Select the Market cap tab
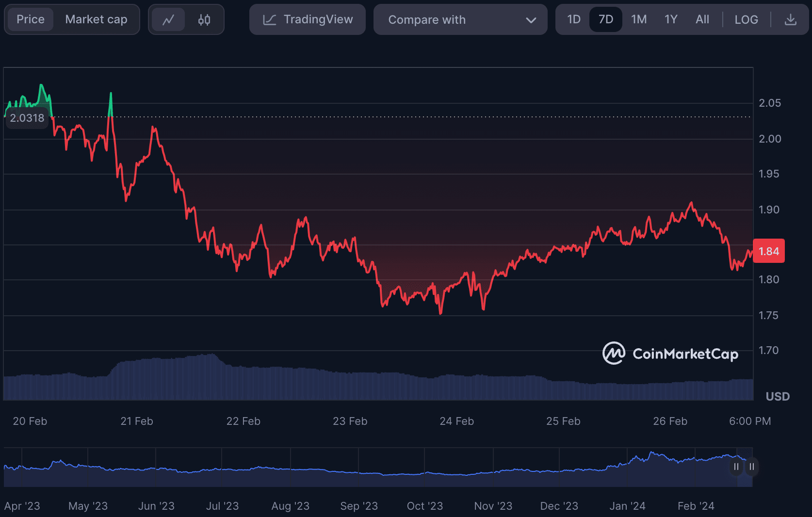This screenshot has height=517, width=812. click(96, 19)
